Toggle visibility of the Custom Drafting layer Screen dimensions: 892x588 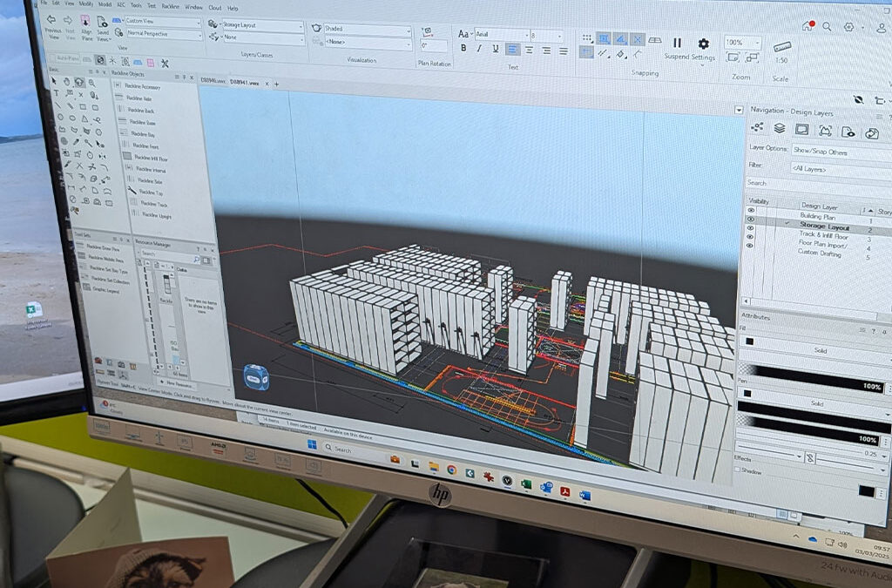tap(749, 246)
